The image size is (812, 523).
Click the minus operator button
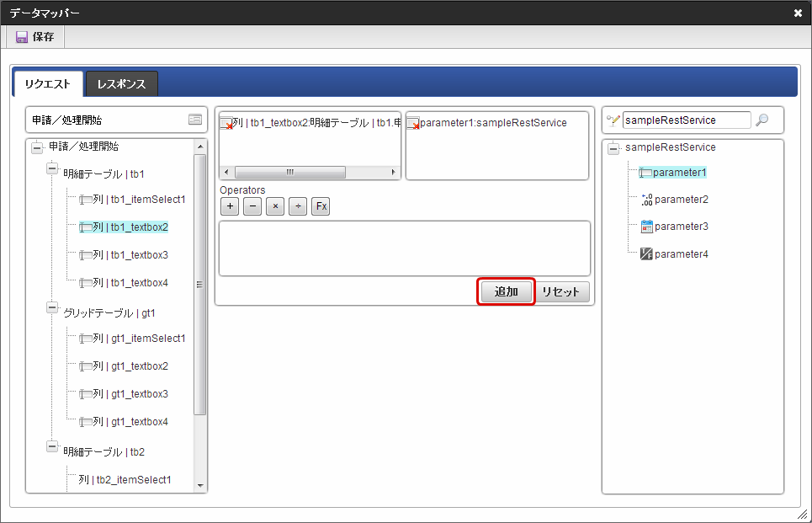point(252,207)
